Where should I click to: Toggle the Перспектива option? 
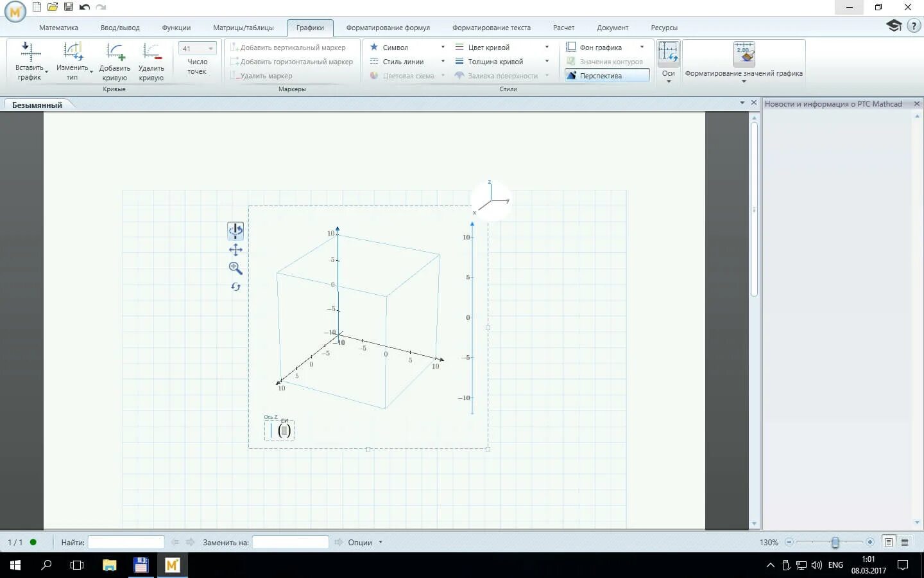[607, 76]
